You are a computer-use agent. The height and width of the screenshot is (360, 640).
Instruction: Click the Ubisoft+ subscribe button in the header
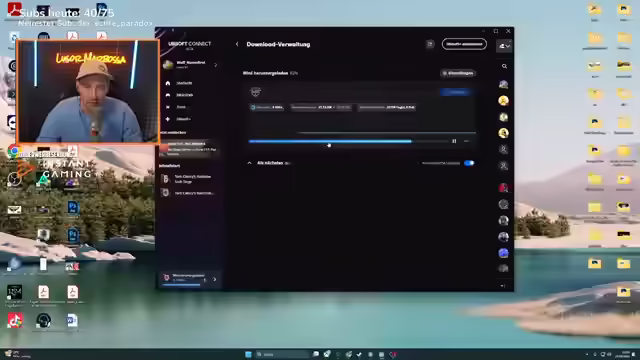coord(464,44)
